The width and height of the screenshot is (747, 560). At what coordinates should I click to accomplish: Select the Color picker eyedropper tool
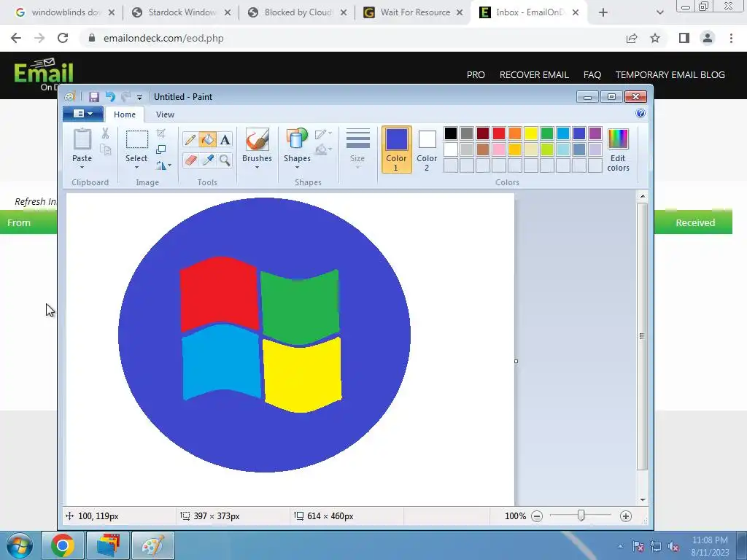pyautogui.click(x=208, y=160)
